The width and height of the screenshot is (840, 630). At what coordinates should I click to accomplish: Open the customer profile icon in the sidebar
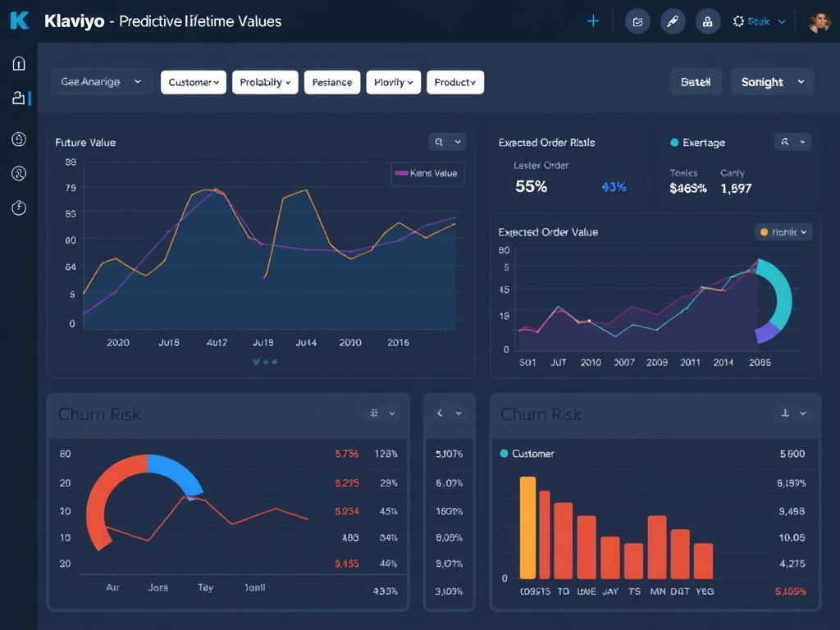click(18, 173)
